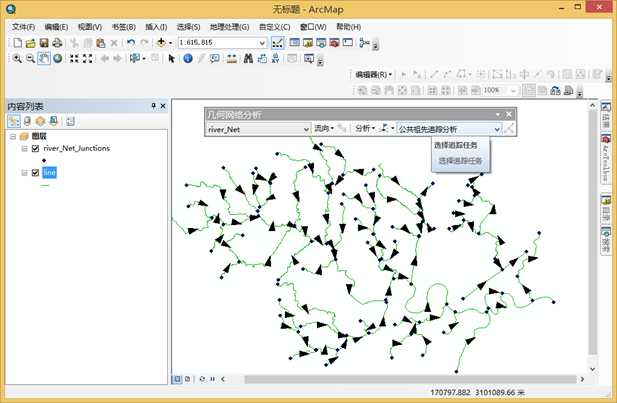Screen dimensions: 617x403
Task: Save the map document
Action: (44, 43)
